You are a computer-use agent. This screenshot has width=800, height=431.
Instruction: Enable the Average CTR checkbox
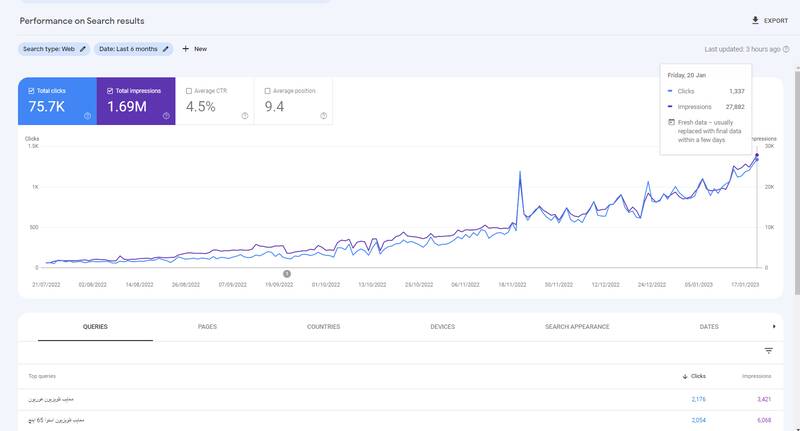click(188, 91)
